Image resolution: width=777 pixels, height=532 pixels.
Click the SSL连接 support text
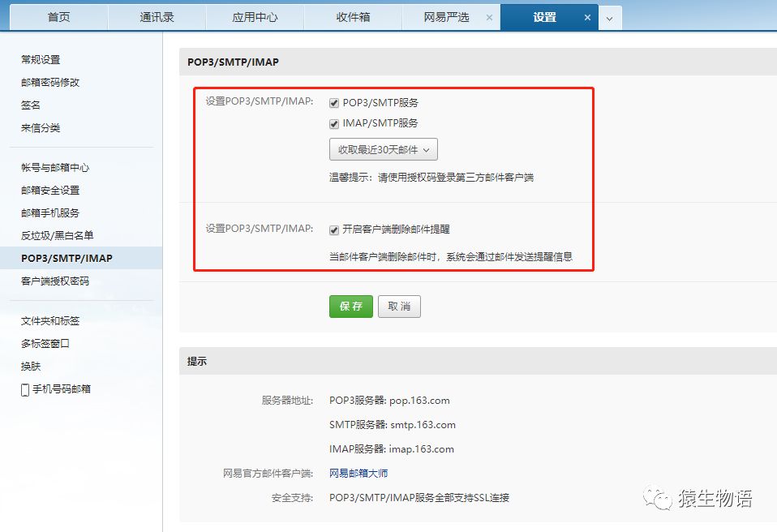click(x=419, y=497)
